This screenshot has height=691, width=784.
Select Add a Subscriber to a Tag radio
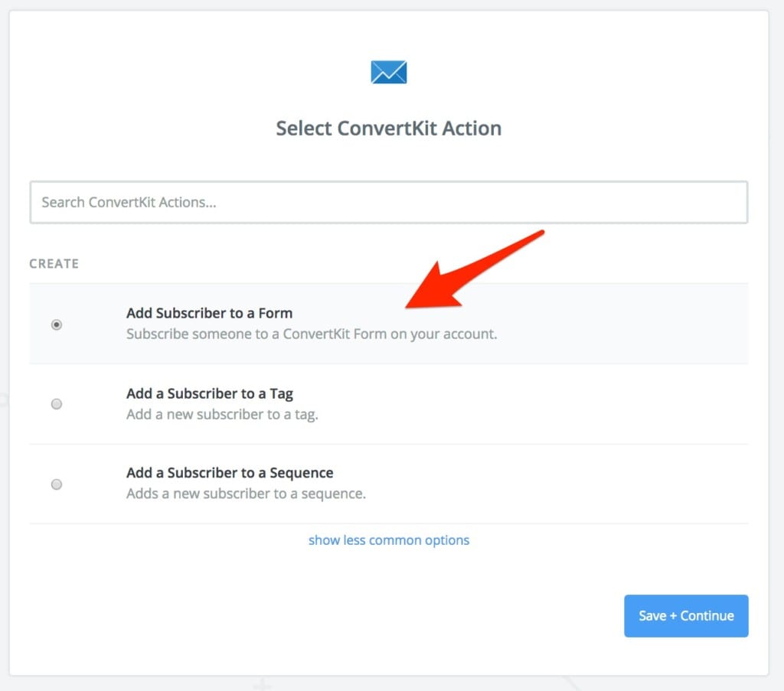(57, 404)
